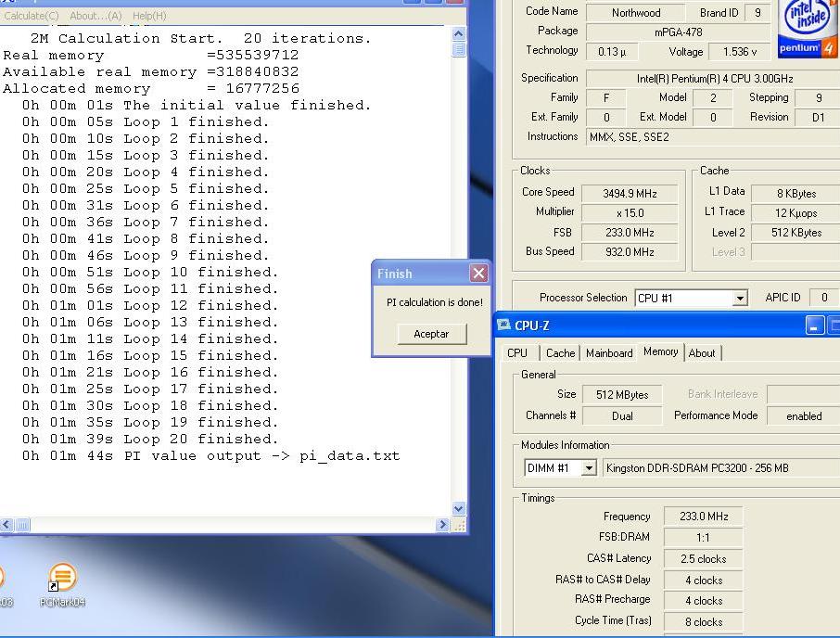Click the horizontal scrollbar thumb in Super PI
This screenshot has width=840, height=638.
pos(22,525)
